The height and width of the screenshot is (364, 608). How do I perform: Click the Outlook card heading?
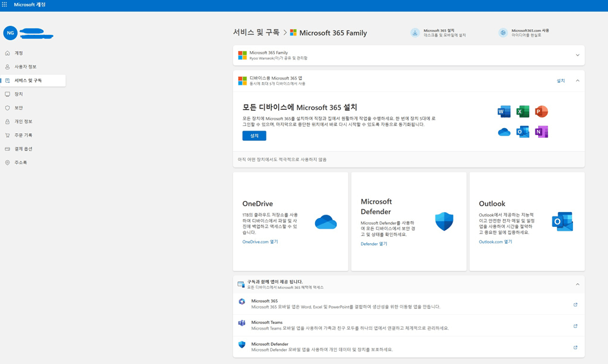tap(492, 204)
